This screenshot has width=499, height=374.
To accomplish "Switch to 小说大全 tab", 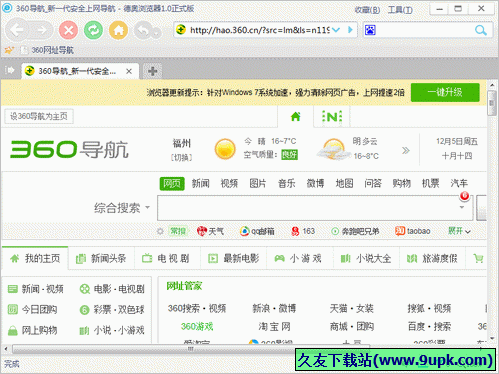I will click(x=366, y=258).
